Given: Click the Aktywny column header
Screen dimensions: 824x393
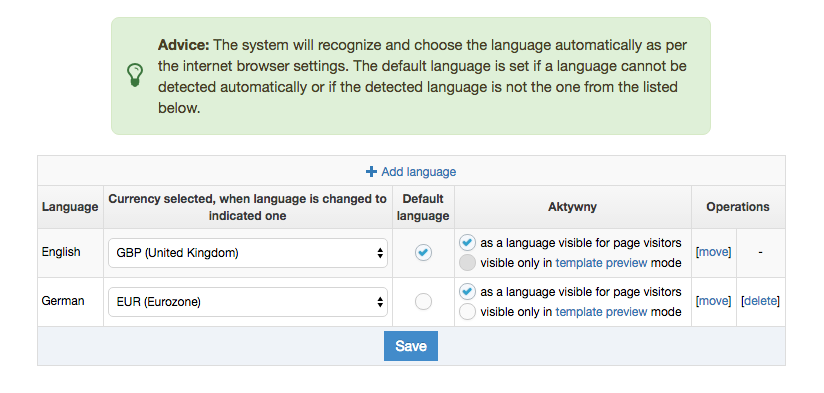Looking at the screenshot, I should [x=572, y=206].
